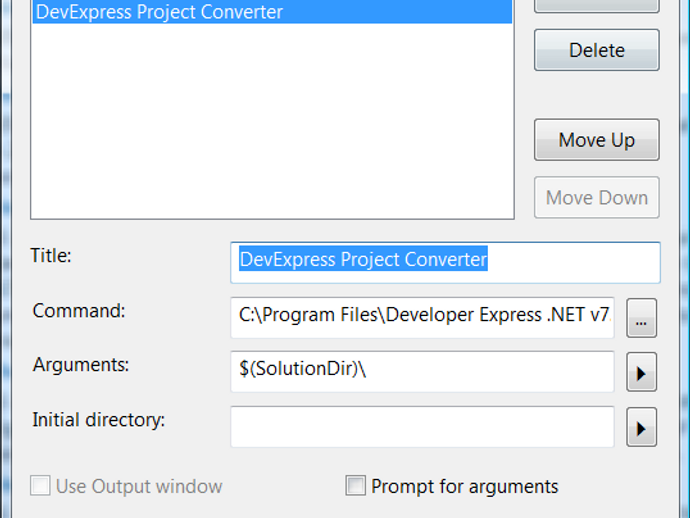Click the Prompt for arguments label text
This screenshot has width=690, height=518.
pos(464,487)
